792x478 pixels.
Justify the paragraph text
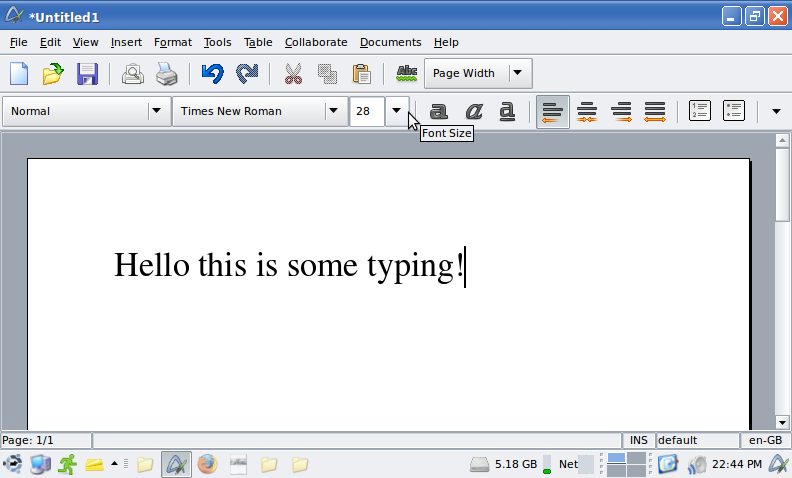click(655, 111)
